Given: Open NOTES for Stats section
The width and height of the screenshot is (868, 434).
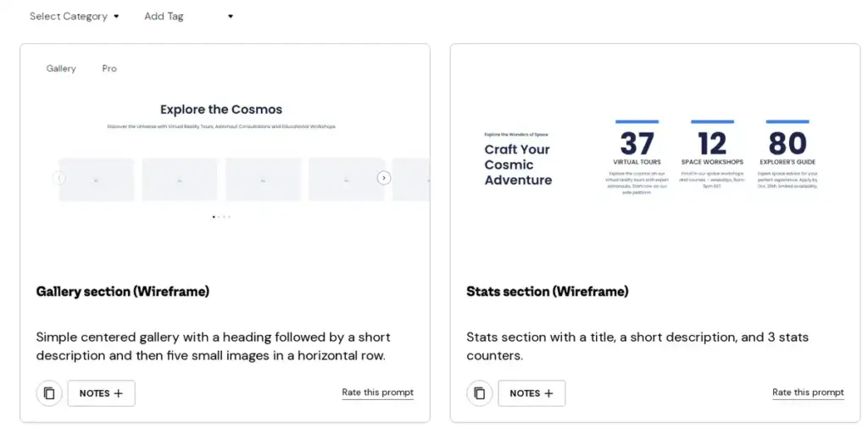Looking at the screenshot, I should coord(531,393).
